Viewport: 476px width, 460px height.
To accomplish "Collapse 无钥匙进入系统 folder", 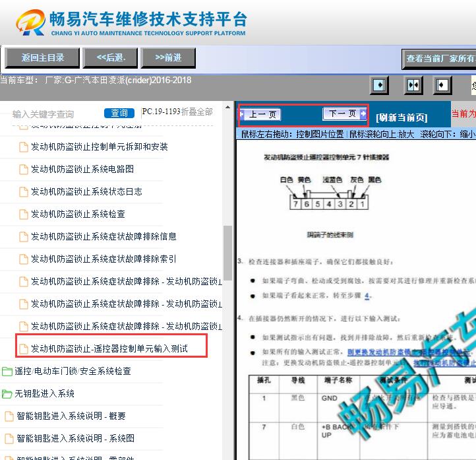I will click(x=44, y=394).
